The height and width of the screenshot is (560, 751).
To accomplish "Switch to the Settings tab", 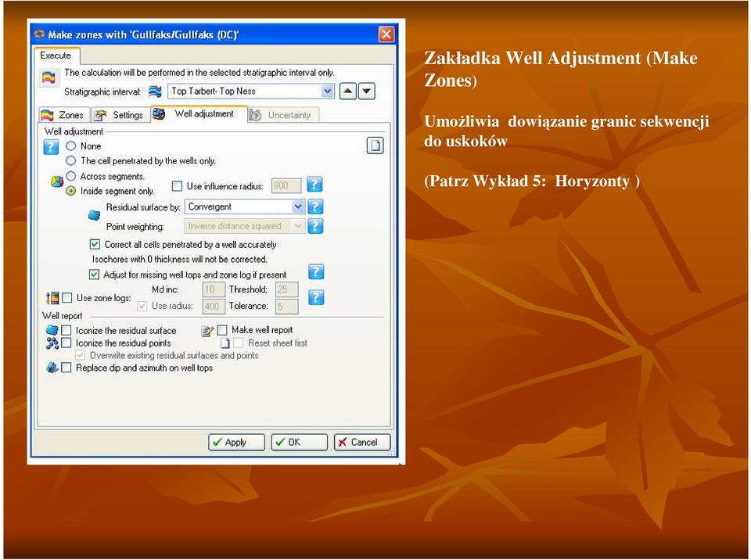I will tap(120, 115).
